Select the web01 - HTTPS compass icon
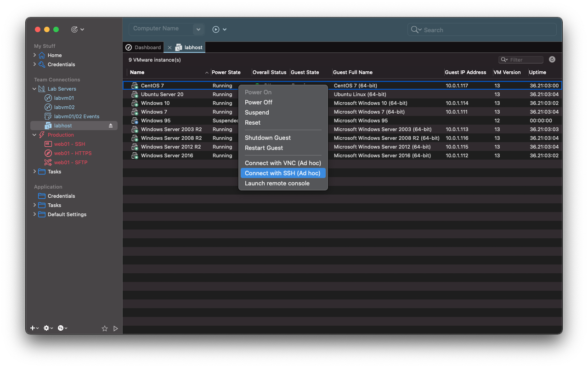The height and width of the screenshot is (368, 588). [47, 153]
